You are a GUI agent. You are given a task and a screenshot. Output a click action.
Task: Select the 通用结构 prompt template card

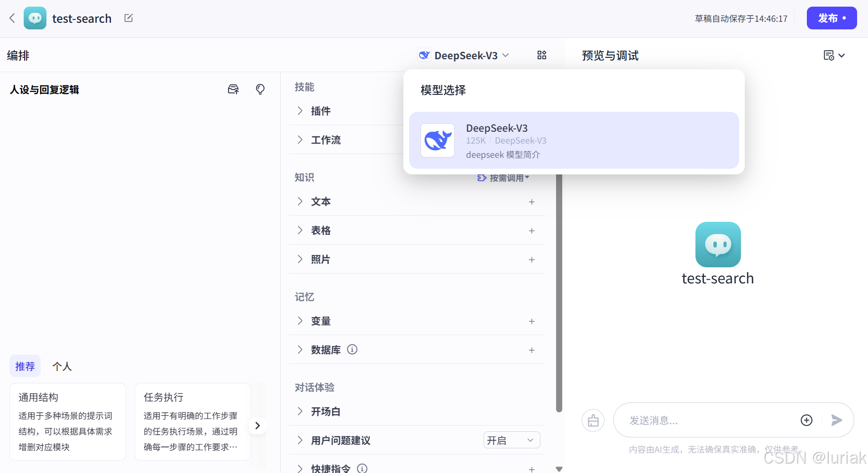[68, 422]
